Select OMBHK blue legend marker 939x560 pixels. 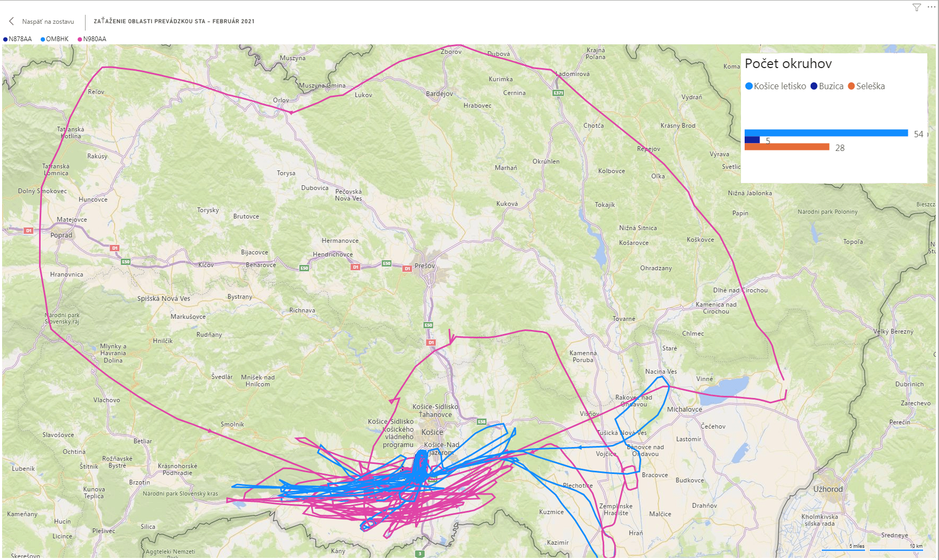(x=43, y=39)
